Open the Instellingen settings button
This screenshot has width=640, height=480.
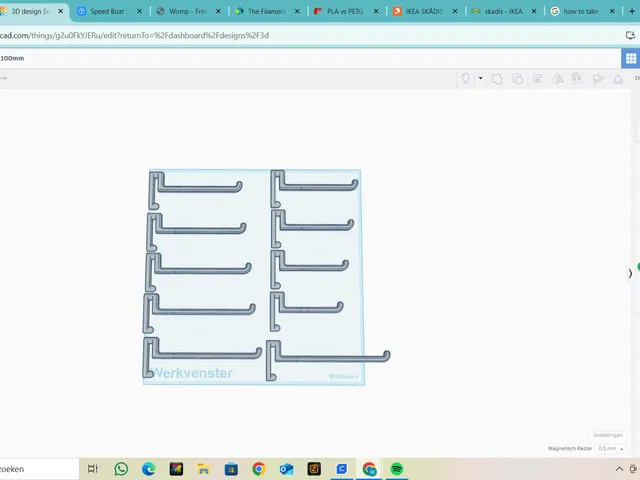click(608, 435)
